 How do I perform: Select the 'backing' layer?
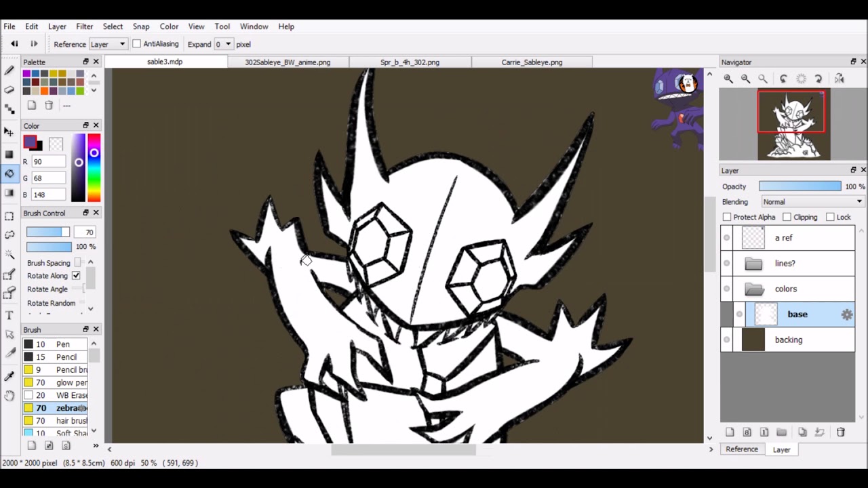[787, 340]
